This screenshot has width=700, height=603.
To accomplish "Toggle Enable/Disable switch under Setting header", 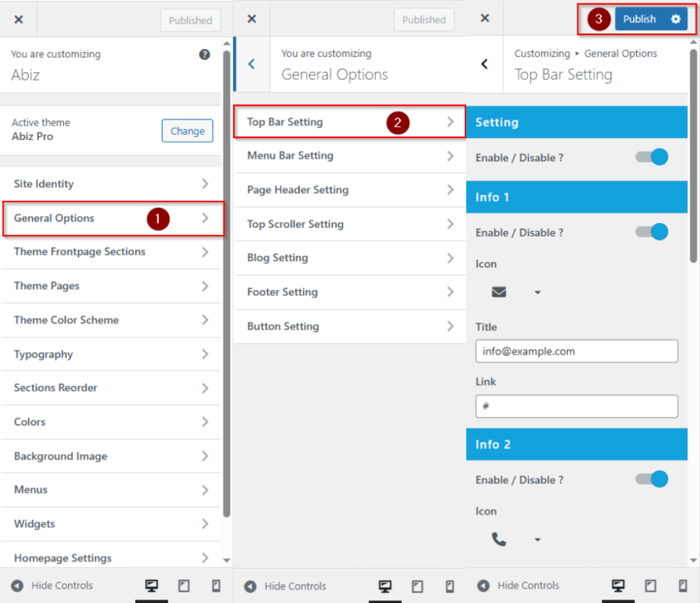I will coord(652,157).
